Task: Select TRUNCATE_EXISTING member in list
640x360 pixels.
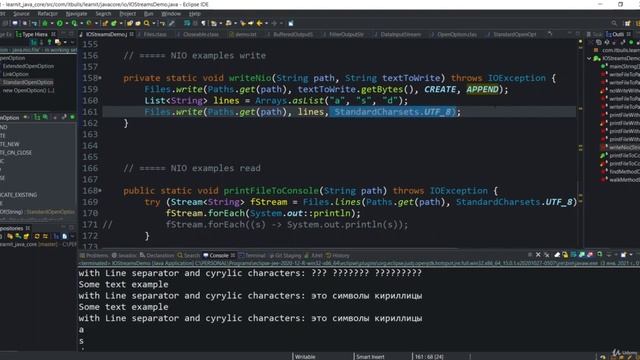Action: click(18, 195)
